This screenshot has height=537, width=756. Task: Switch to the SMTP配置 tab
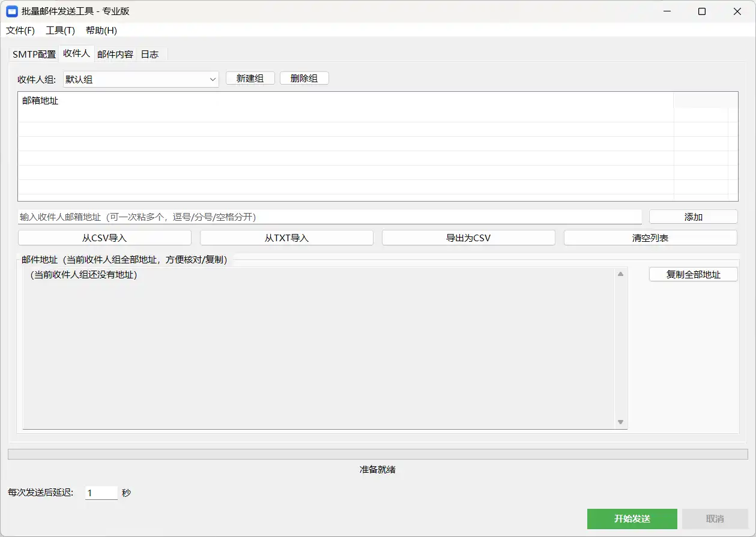34,54
